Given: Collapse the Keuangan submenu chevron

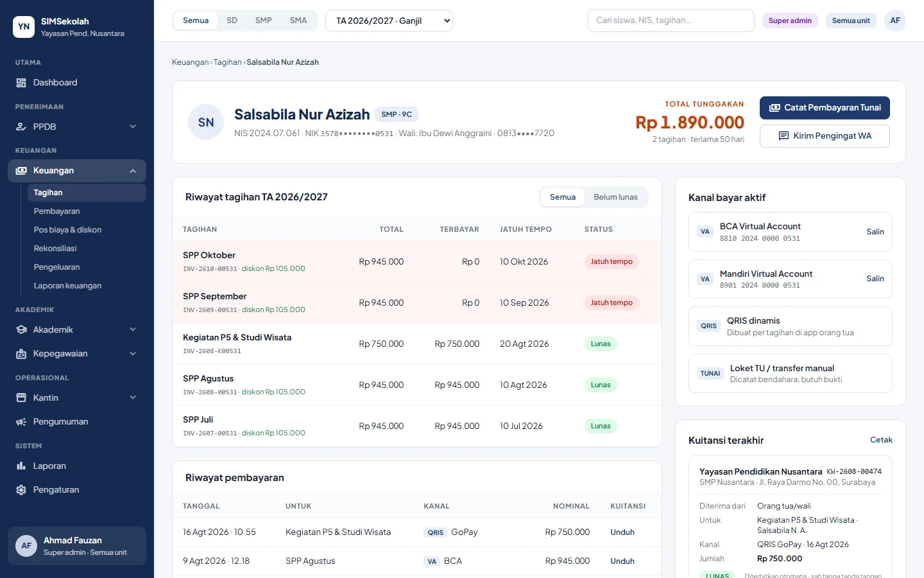Looking at the screenshot, I should (133, 171).
